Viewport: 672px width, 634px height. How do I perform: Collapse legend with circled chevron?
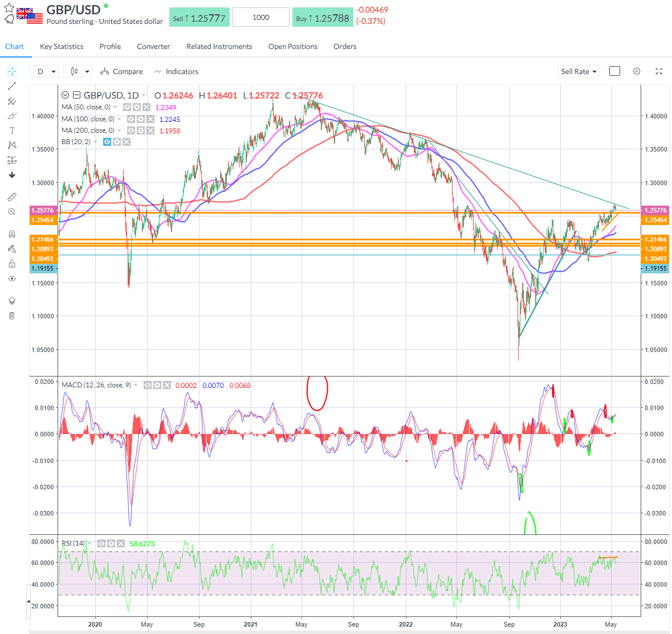coord(65,95)
